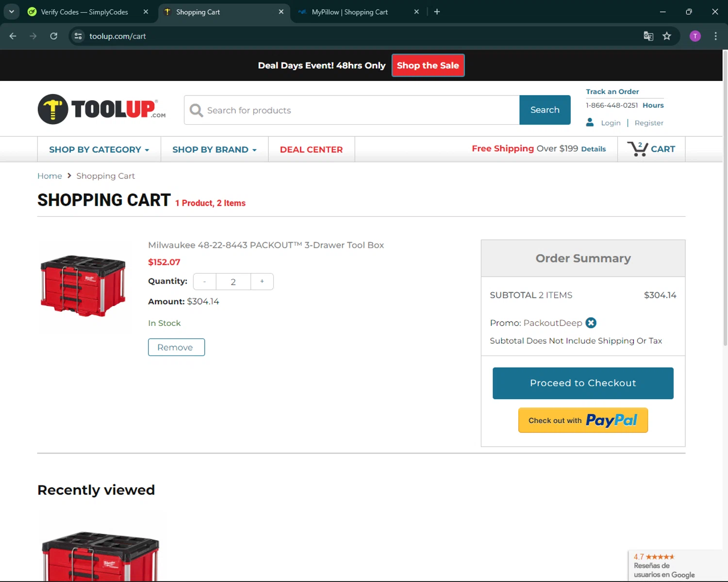Proceed to Checkout
Image resolution: width=728 pixels, height=582 pixels.
[583, 383]
